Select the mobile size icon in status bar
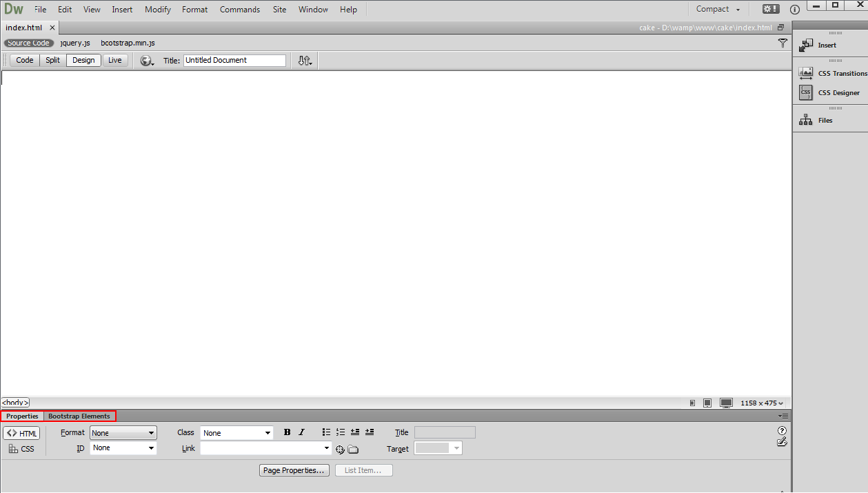The image size is (868, 493). tap(692, 403)
